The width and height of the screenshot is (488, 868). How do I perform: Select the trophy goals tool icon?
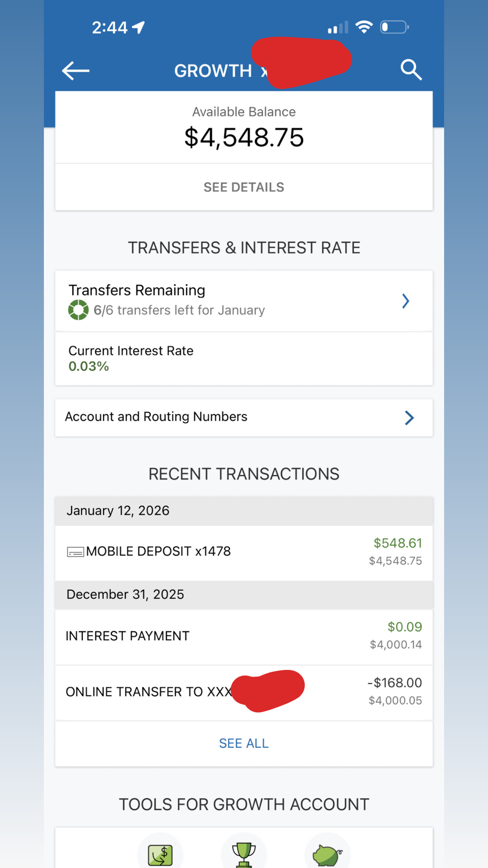tap(244, 854)
